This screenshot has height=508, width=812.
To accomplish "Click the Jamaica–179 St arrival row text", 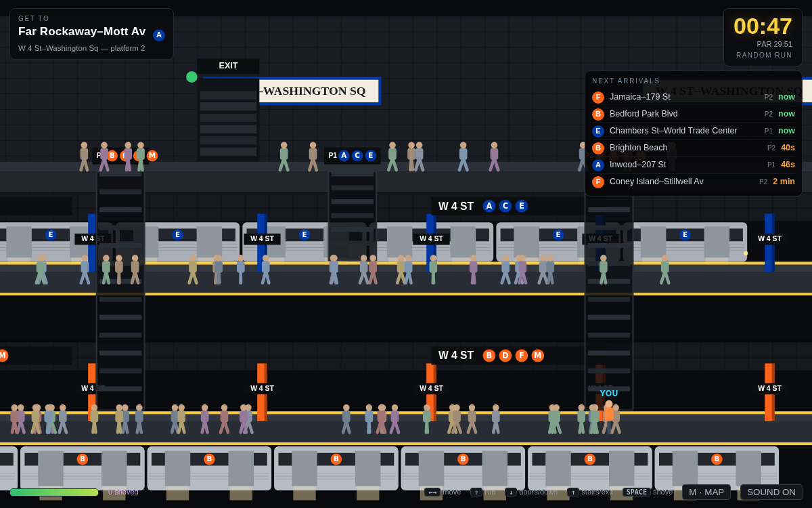I will click(640, 97).
